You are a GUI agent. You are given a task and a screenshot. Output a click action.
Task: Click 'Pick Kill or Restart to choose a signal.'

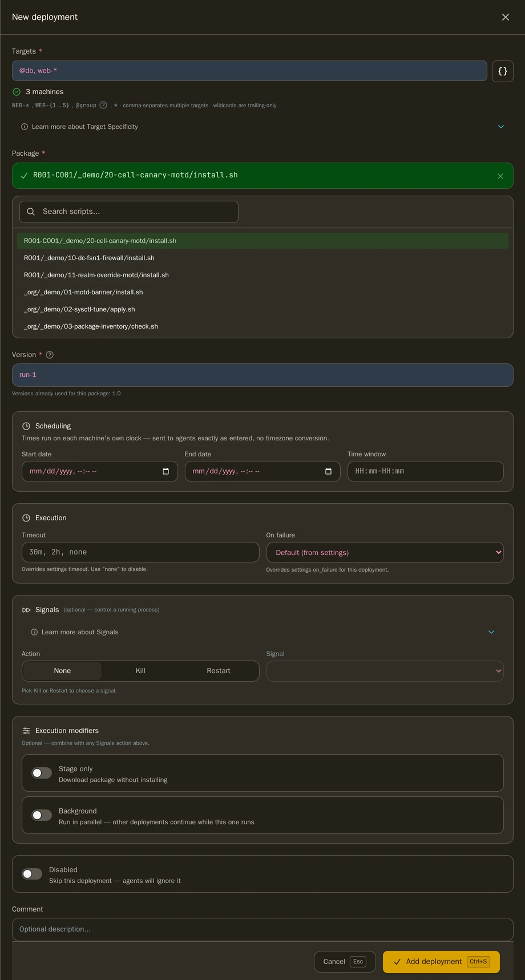[69, 691]
